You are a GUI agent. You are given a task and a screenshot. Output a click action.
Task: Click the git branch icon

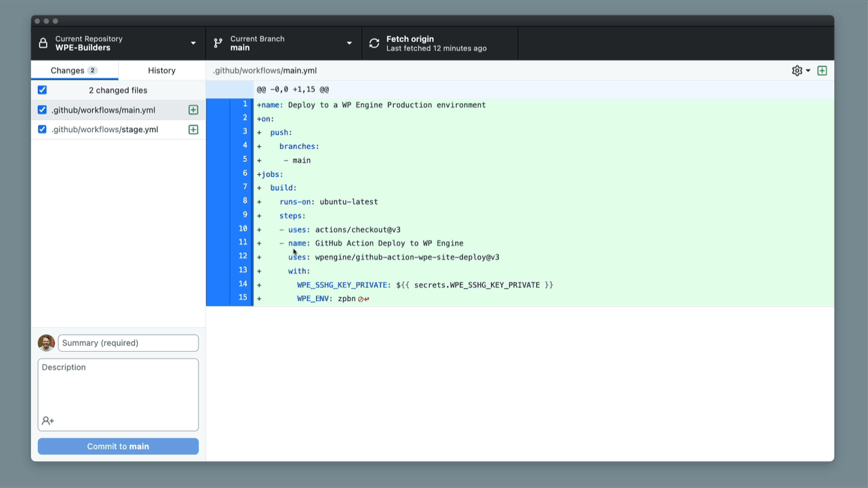(x=218, y=43)
